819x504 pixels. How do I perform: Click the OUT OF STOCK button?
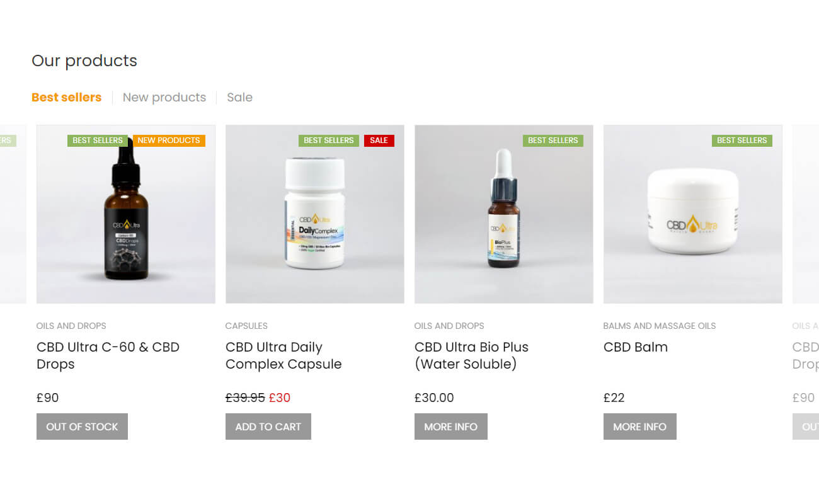82,427
